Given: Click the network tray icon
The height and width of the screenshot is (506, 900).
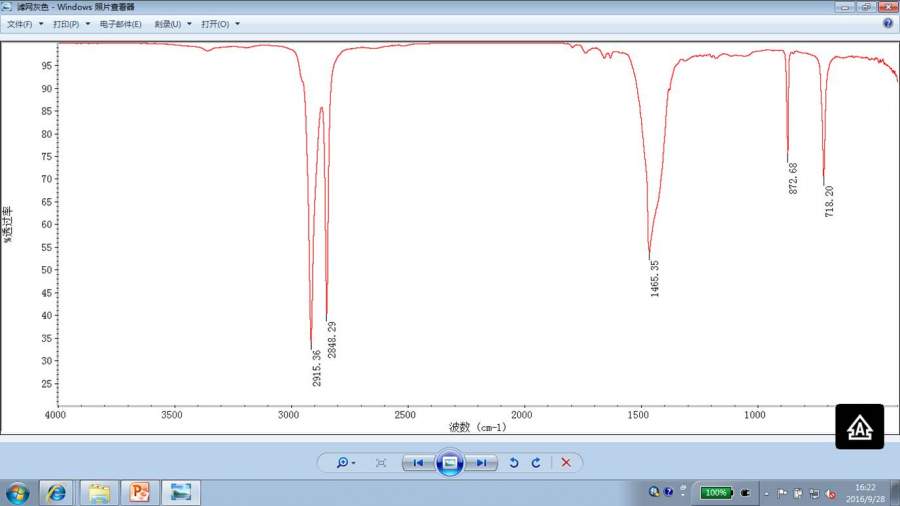Looking at the screenshot, I should tap(814, 493).
